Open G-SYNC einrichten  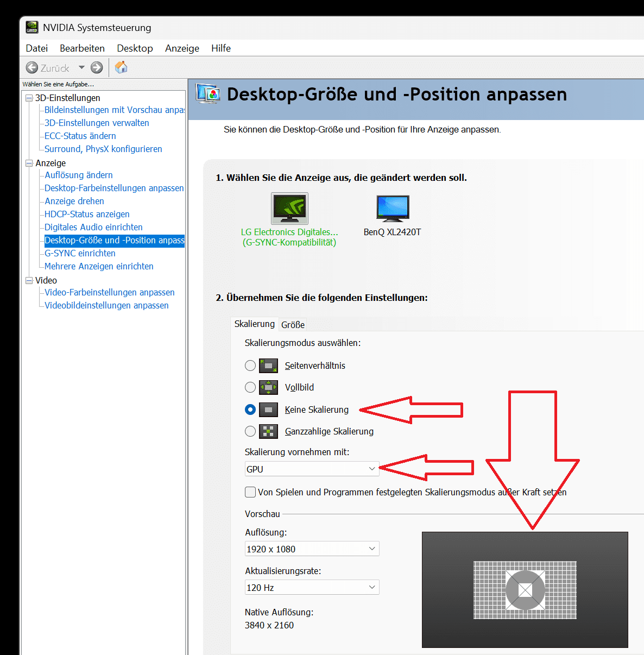coord(80,253)
